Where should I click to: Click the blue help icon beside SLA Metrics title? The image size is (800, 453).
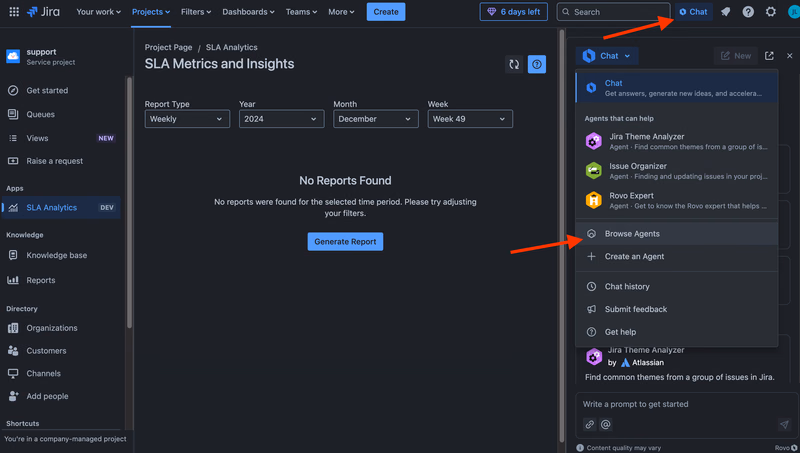click(537, 64)
